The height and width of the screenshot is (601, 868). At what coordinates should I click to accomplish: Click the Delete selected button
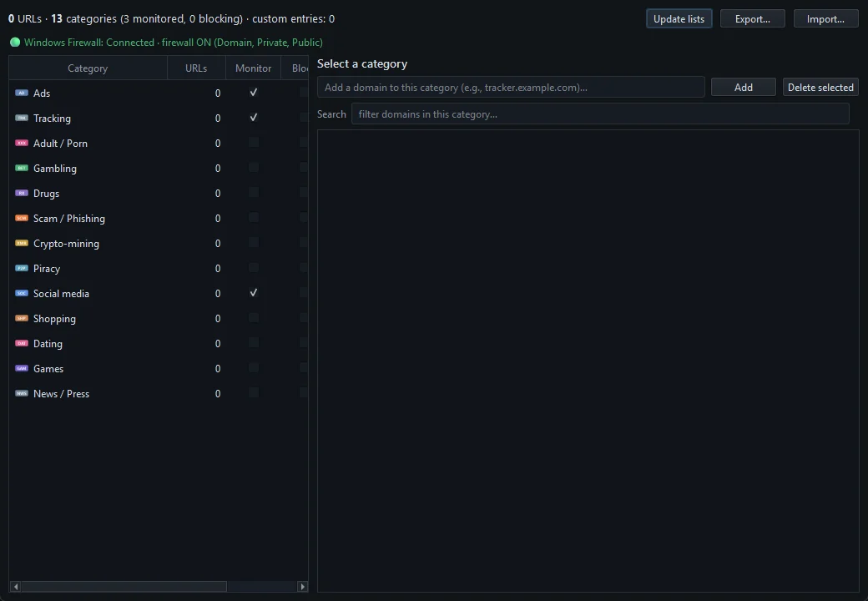click(x=821, y=88)
